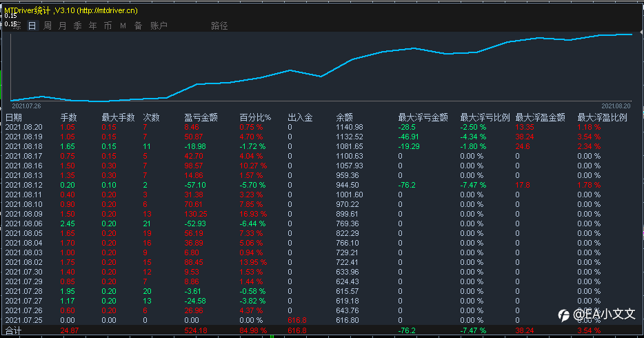This screenshot has height=338, width=644.
Task: Select the 2021.08.16 date row
Action: (24, 166)
